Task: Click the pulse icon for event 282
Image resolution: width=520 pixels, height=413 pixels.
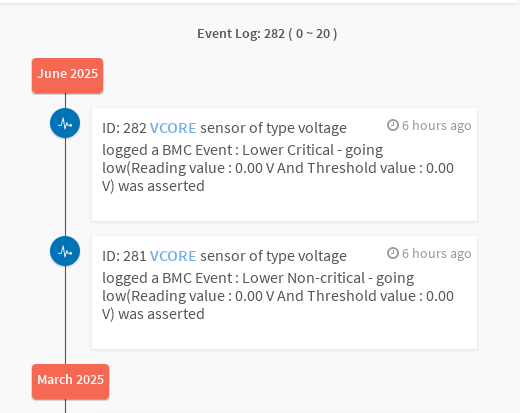Action: pyautogui.click(x=65, y=123)
